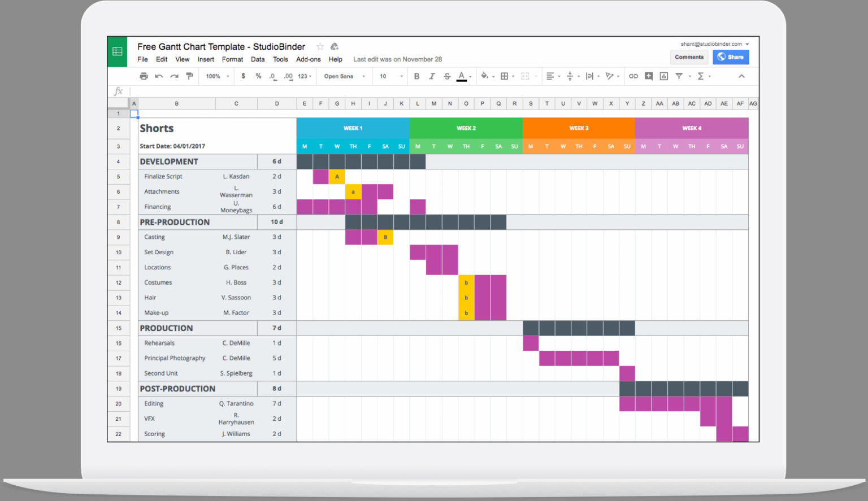The height and width of the screenshot is (501, 868).
Task: Open the fill color bucket
Action: (484, 76)
